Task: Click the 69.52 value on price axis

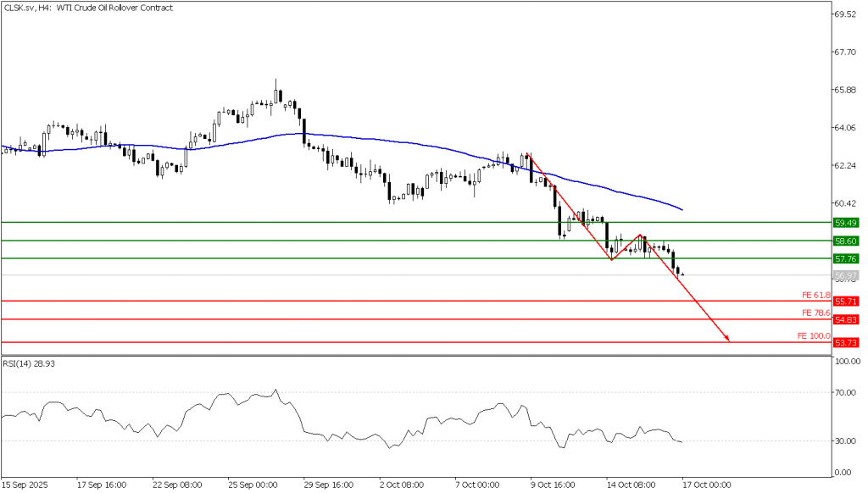Action: pos(847,15)
